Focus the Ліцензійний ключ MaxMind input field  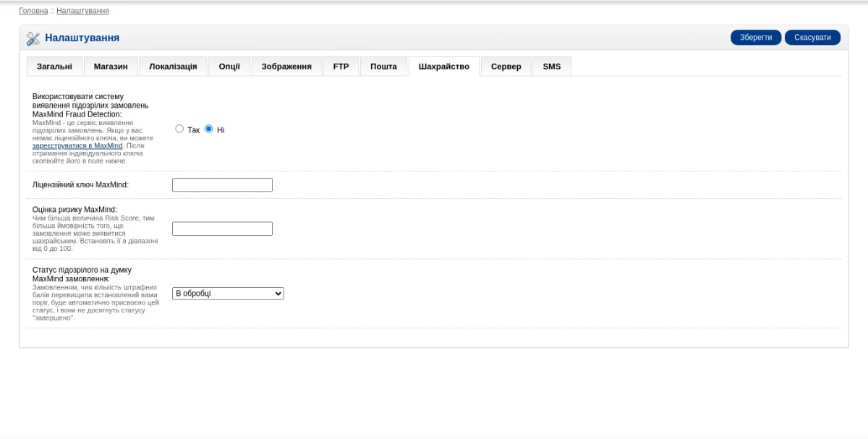222,185
